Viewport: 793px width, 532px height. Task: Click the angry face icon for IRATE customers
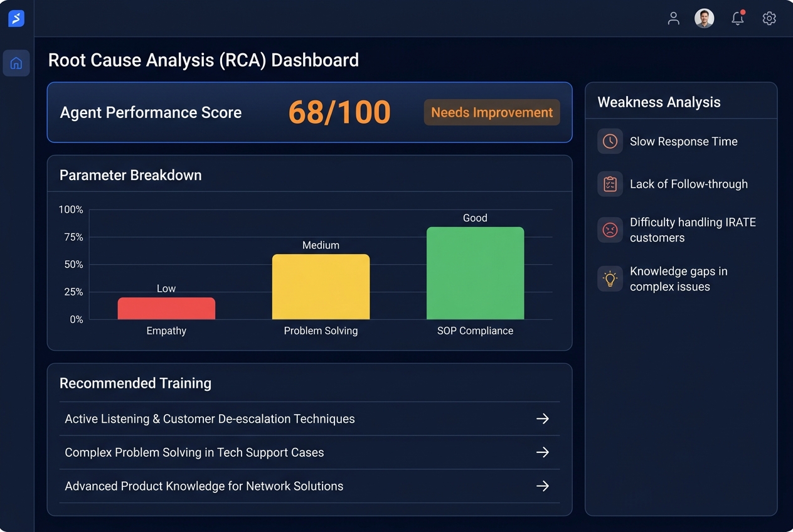pos(610,230)
